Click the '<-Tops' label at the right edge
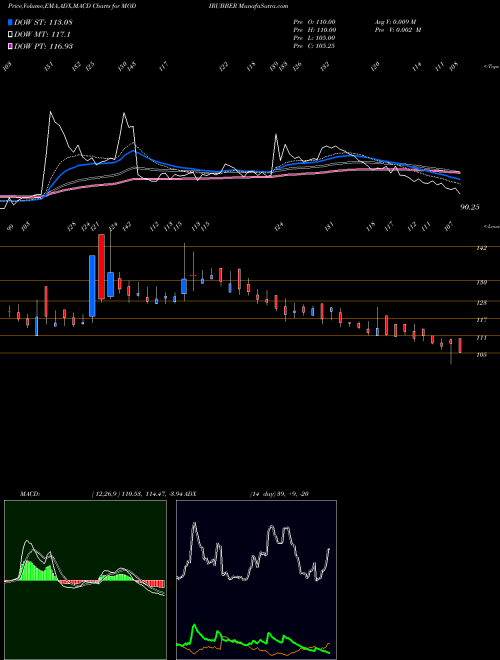Image resolution: width=500 pixels, height=660 pixels. coord(491,67)
